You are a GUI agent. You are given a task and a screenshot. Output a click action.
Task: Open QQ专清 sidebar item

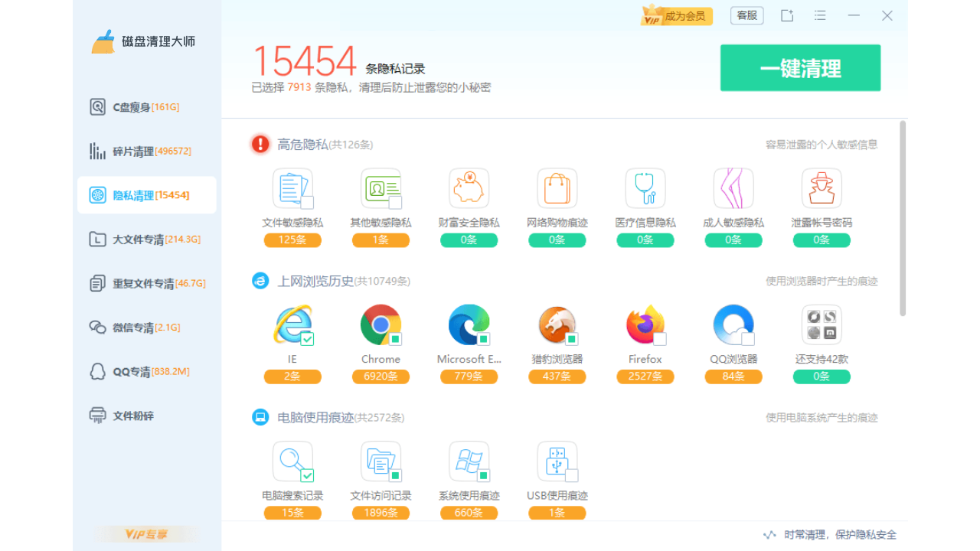[x=146, y=372]
